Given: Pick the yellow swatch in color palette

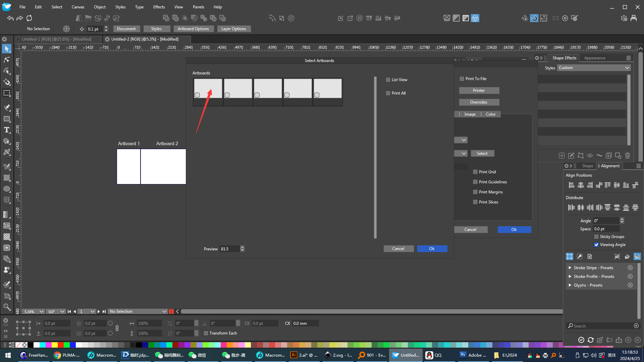Looking at the screenshot, I should [55, 345].
